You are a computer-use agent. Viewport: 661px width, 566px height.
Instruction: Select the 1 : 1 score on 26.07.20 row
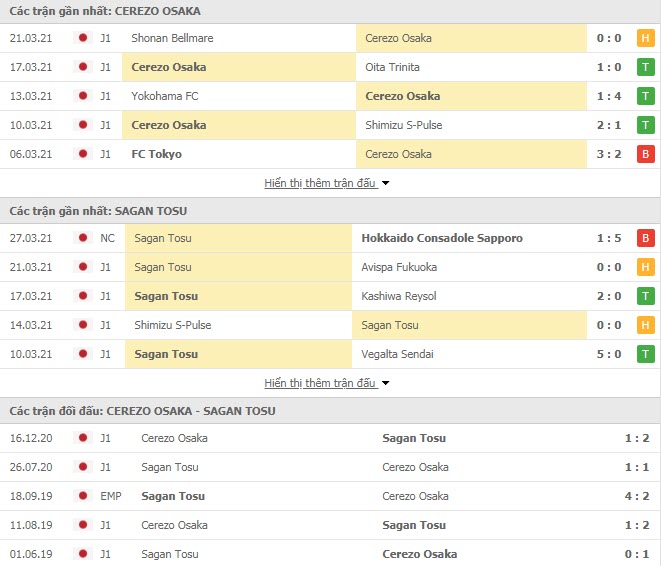tap(637, 467)
